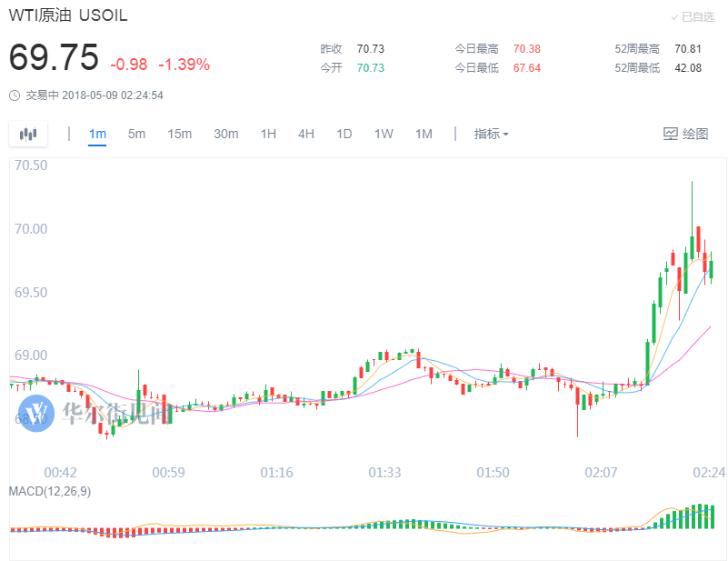
Task: Click the 02:07 time axis marker
Action: [601, 473]
